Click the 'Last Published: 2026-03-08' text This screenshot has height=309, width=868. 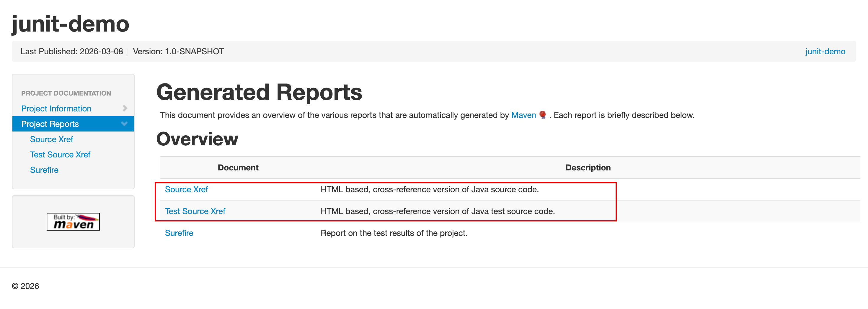[x=72, y=52]
